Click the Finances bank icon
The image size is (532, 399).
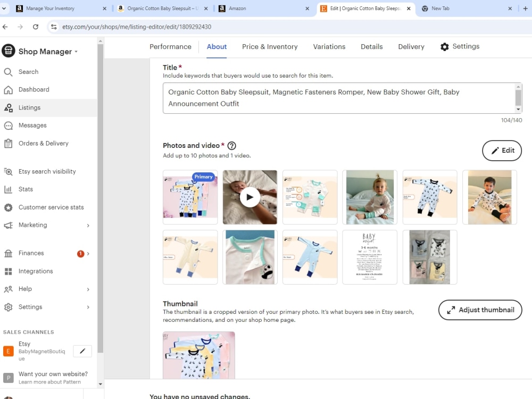[8, 253]
